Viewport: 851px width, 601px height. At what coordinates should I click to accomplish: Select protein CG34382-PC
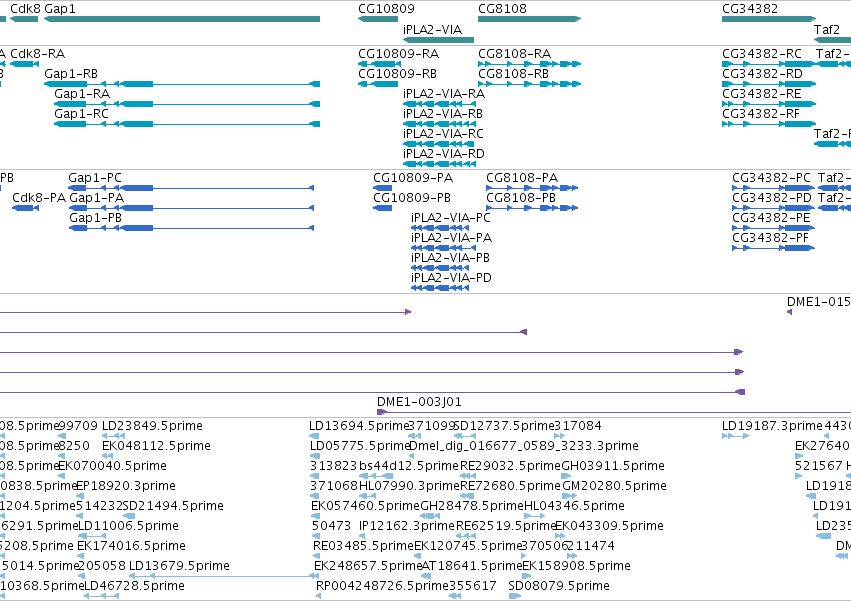click(x=773, y=188)
